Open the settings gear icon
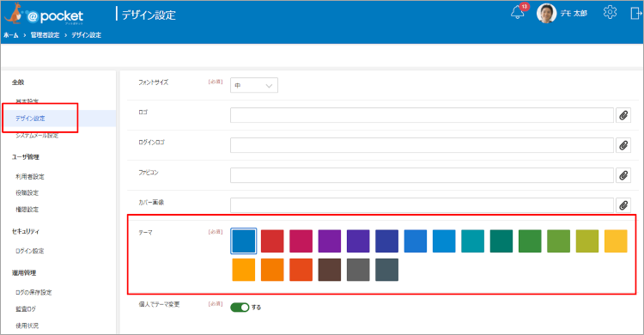 point(610,12)
